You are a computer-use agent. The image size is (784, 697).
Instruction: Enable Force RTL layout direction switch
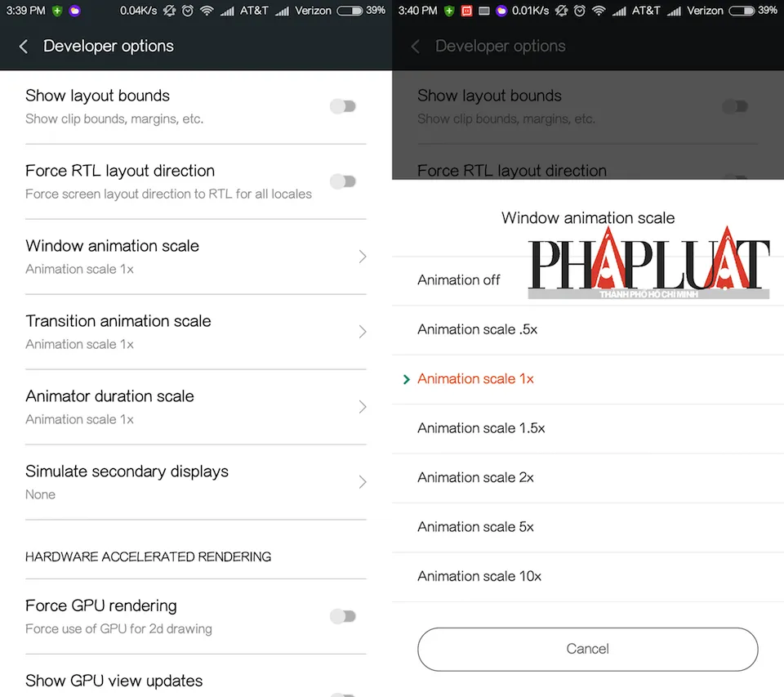click(x=343, y=181)
